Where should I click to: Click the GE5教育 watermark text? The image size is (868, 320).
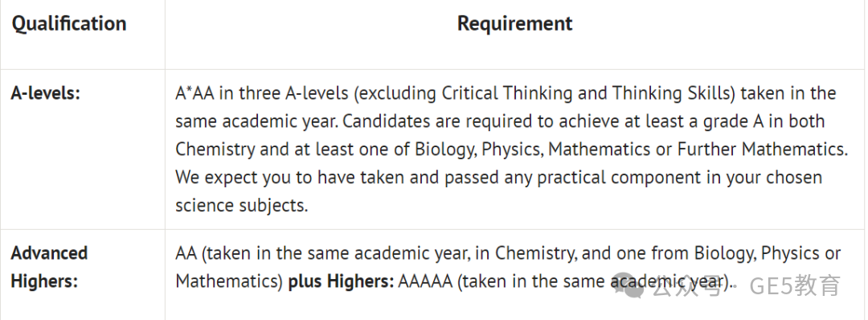pyautogui.click(x=795, y=285)
